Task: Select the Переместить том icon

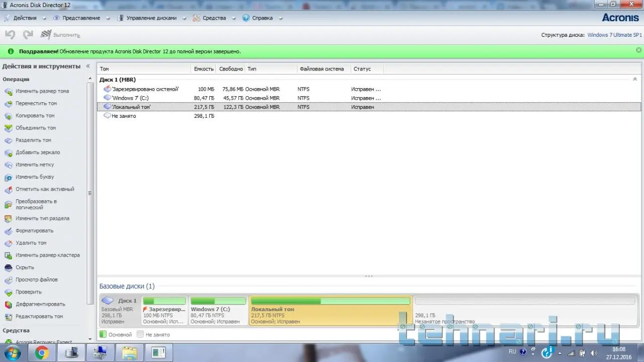Action: (x=8, y=104)
